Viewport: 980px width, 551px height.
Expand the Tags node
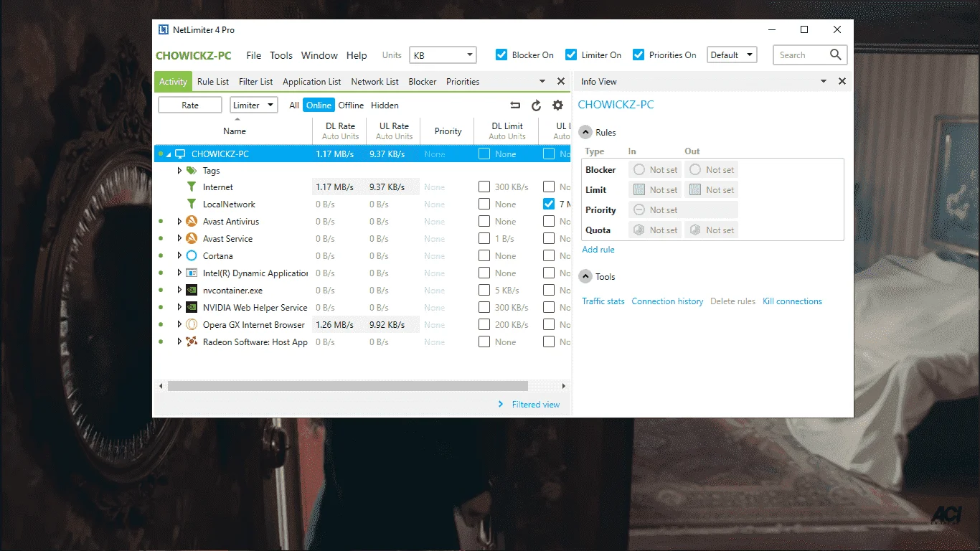[x=179, y=171]
